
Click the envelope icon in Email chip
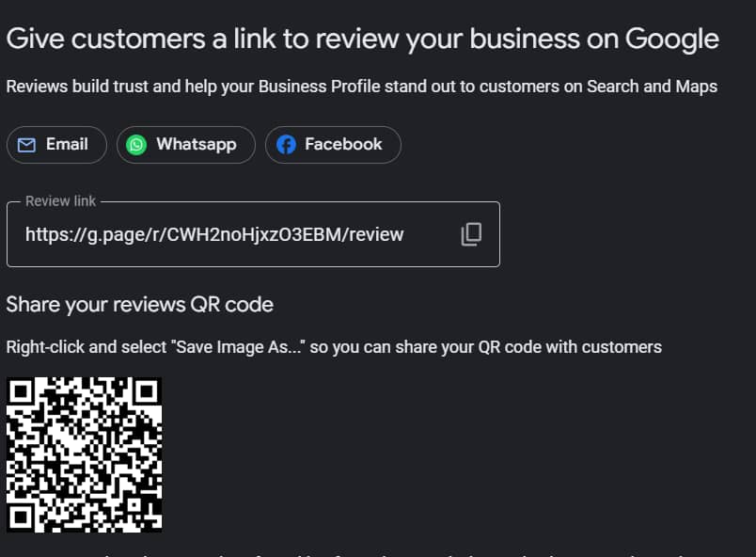click(x=26, y=145)
